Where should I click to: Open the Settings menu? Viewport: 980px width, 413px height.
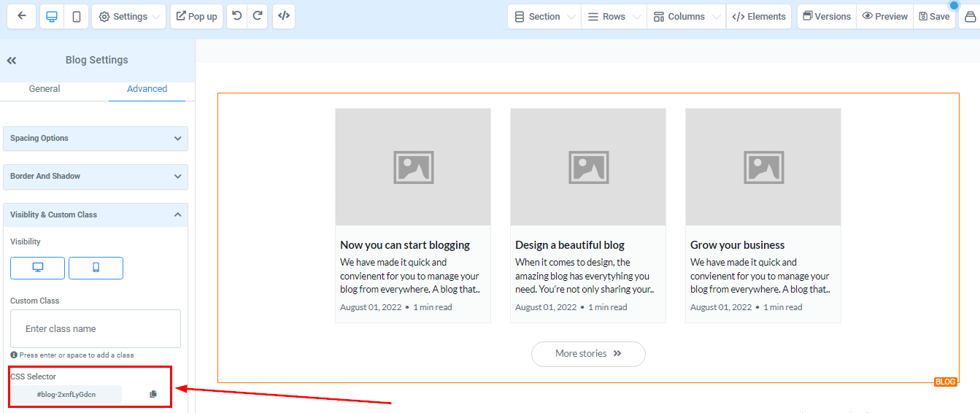coord(128,16)
